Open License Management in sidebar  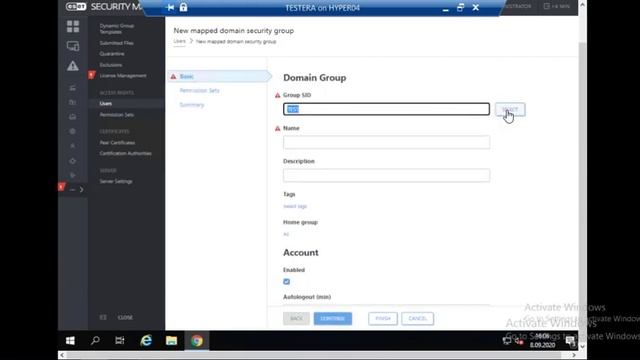click(123, 76)
